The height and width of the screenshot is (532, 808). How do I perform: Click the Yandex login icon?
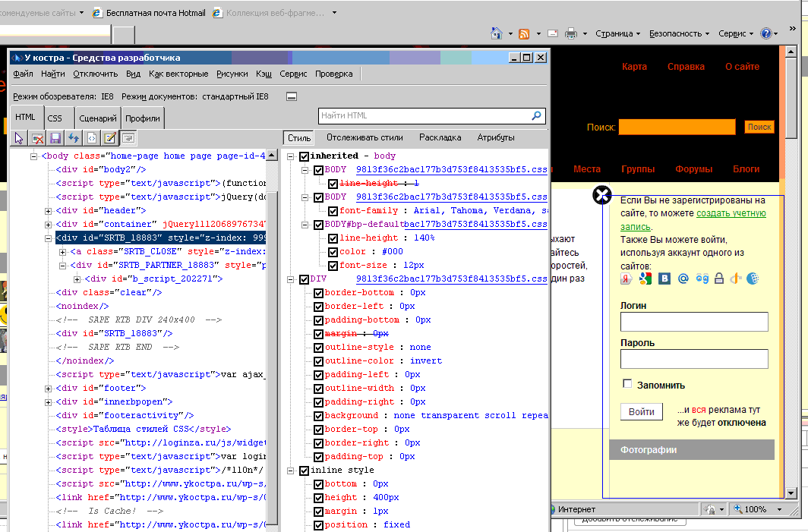[627, 279]
